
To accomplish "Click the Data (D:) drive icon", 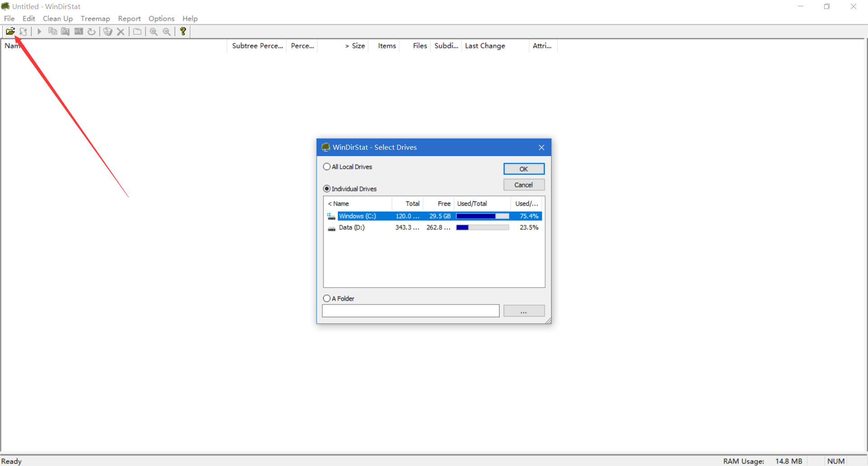I will [331, 228].
